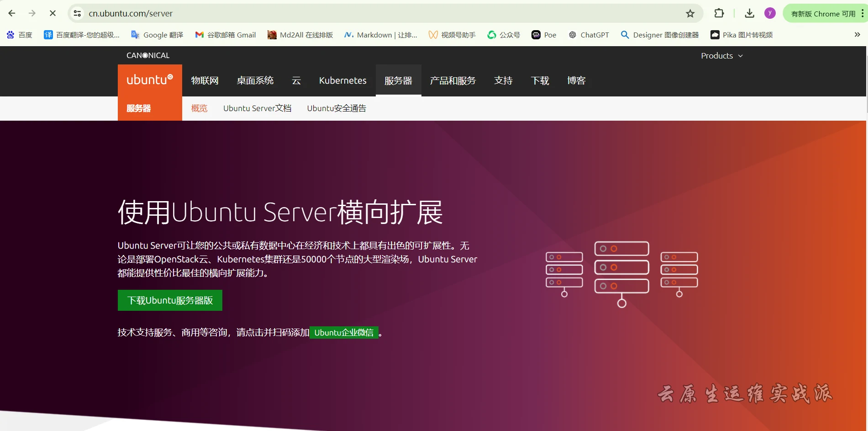Open the 桌面系统 nav menu

(x=255, y=80)
